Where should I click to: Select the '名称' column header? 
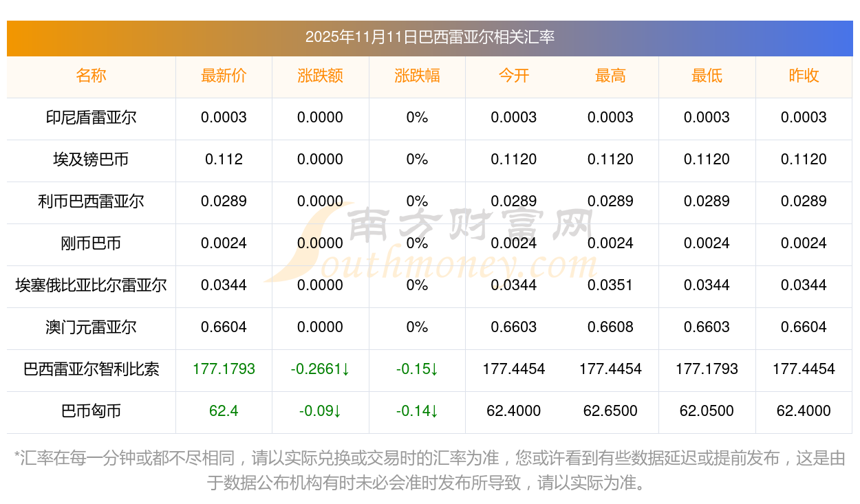tap(91, 76)
